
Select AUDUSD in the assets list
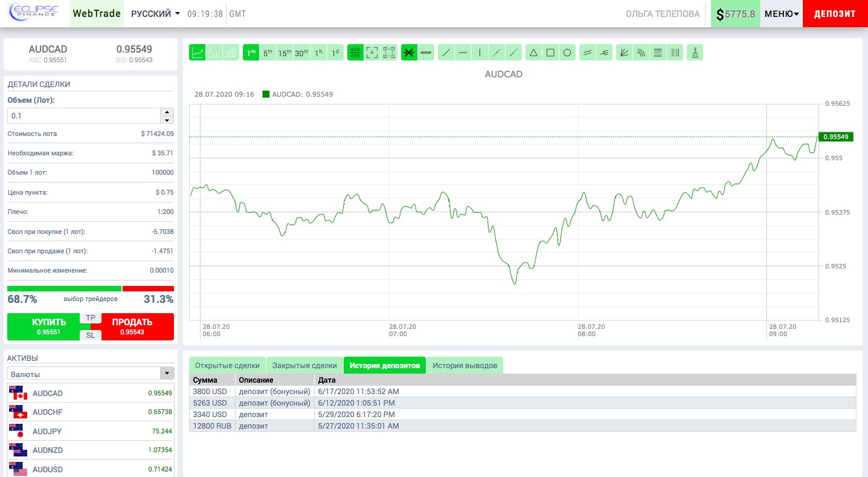coord(91,469)
